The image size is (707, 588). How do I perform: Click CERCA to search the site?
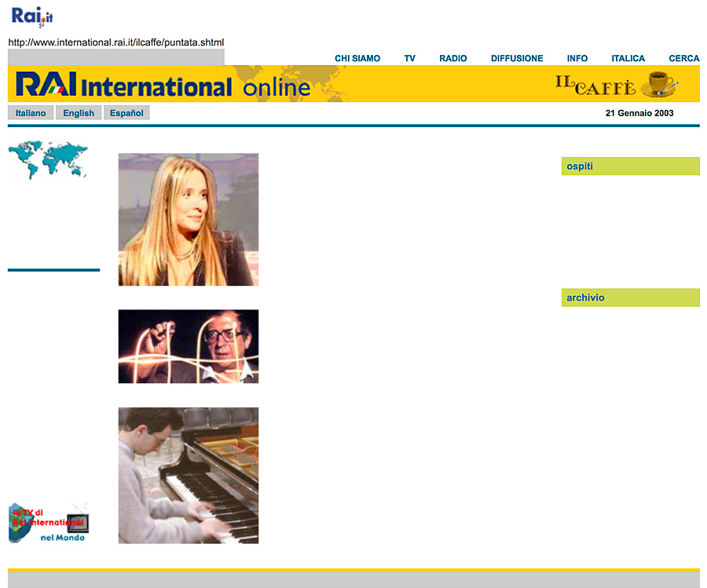click(684, 59)
